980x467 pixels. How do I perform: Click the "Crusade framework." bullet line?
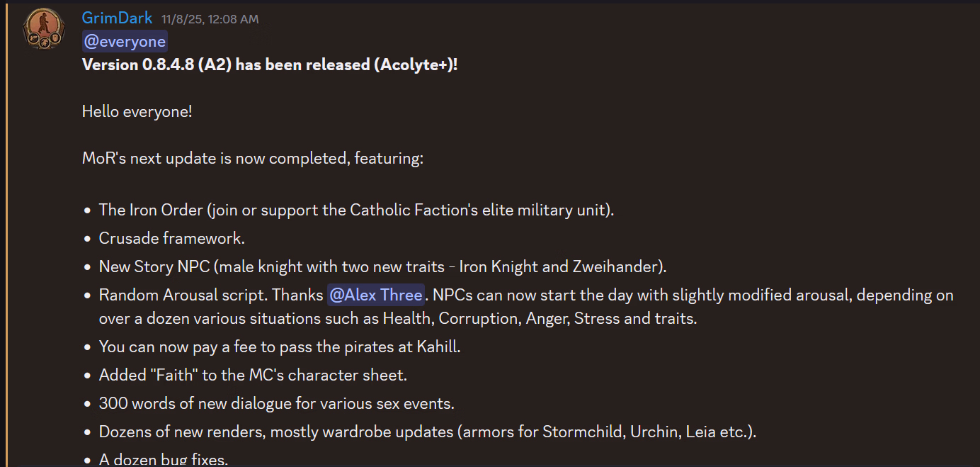tap(172, 238)
